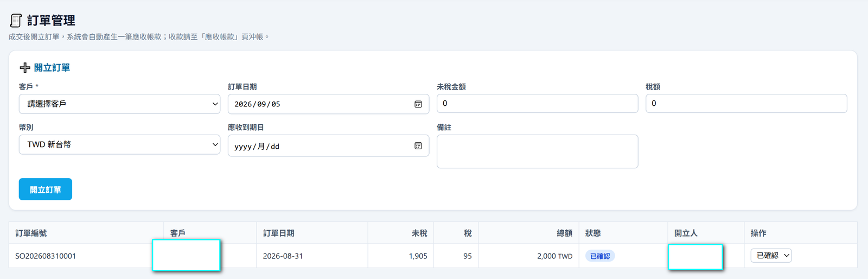
Task: Click the 開立訂單 submit button
Action: [x=46, y=189]
